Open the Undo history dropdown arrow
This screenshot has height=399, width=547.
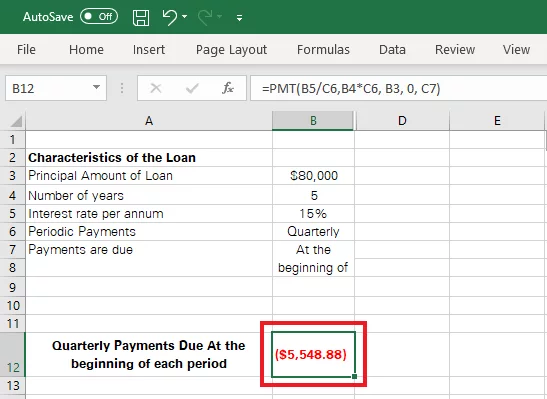pos(185,16)
